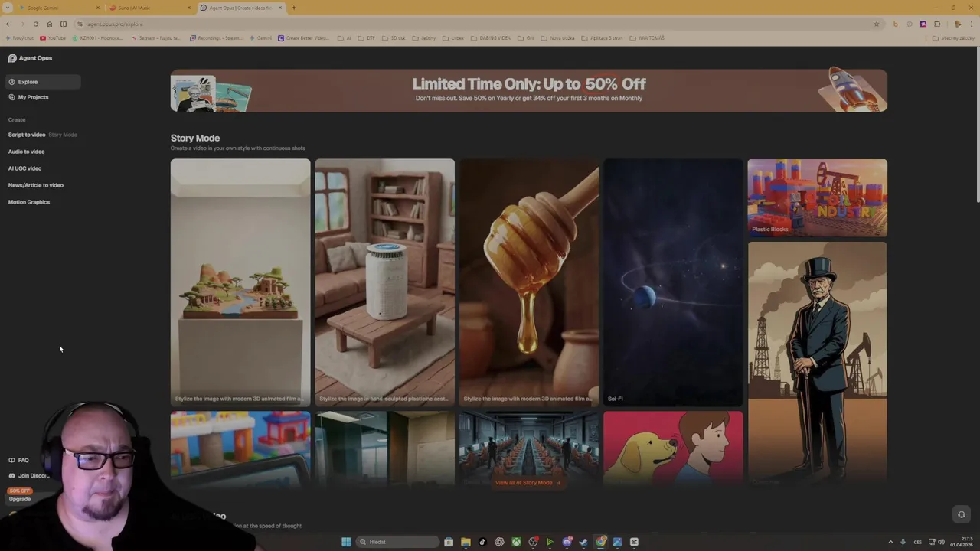The height and width of the screenshot is (551, 980).
Task: Open the Explore page in the sidebar
Action: [x=42, y=82]
